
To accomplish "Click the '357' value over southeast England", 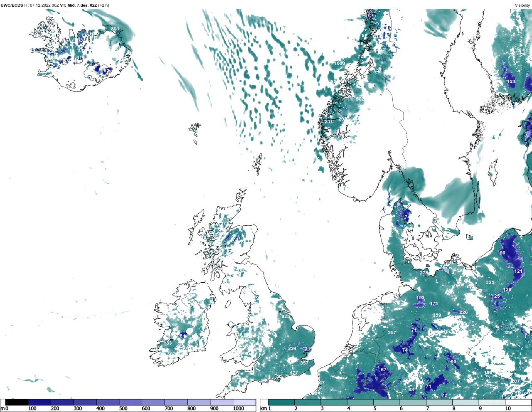I will pyautogui.click(x=304, y=363).
